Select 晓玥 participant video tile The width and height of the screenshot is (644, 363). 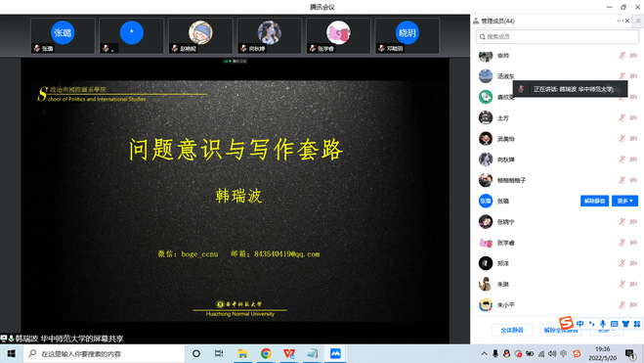(x=407, y=36)
